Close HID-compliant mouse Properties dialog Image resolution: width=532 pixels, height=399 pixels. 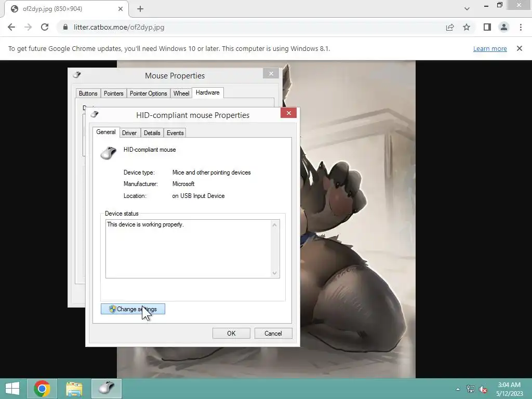click(x=289, y=113)
